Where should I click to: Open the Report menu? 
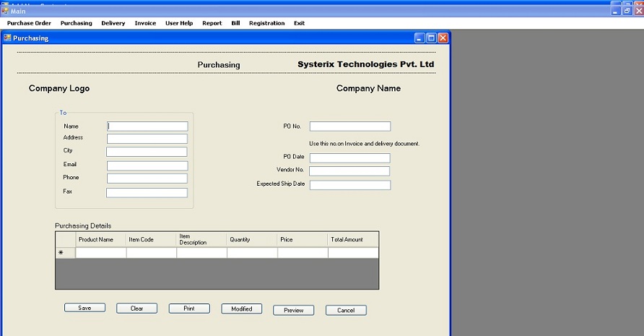pos(212,23)
